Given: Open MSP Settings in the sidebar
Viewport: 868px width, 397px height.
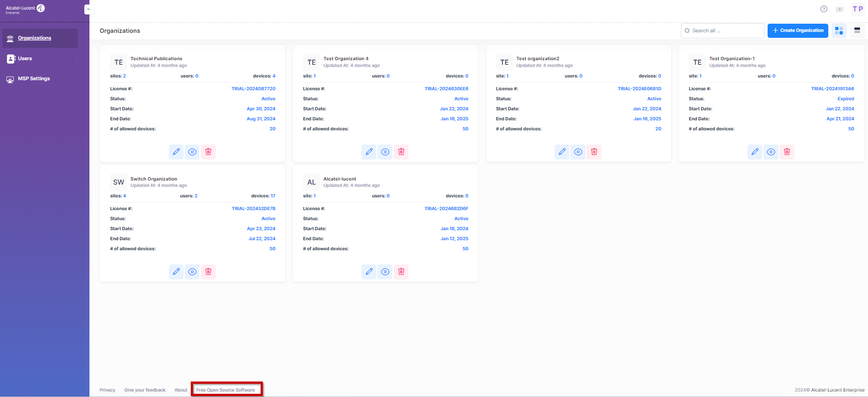Looking at the screenshot, I should tap(40, 79).
